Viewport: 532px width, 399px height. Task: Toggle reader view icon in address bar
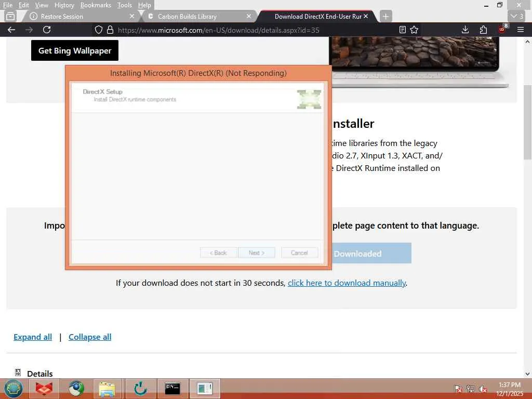pyautogui.click(x=403, y=30)
